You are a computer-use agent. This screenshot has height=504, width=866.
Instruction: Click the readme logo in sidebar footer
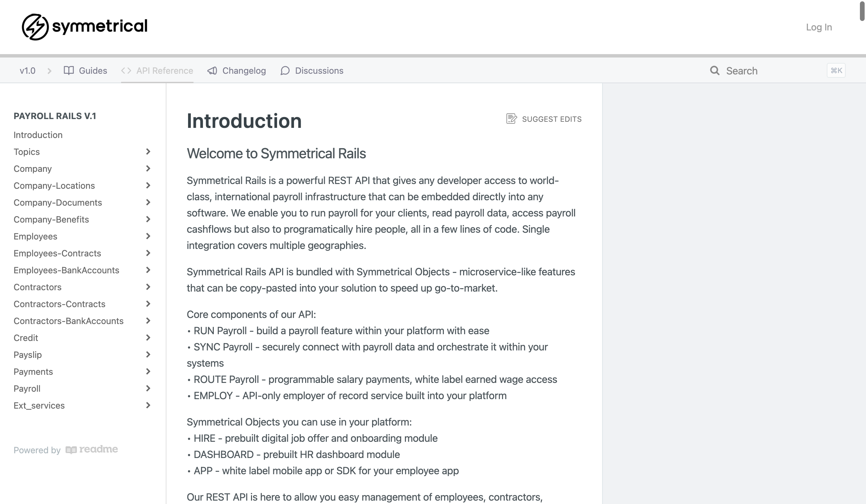pyautogui.click(x=91, y=450)
